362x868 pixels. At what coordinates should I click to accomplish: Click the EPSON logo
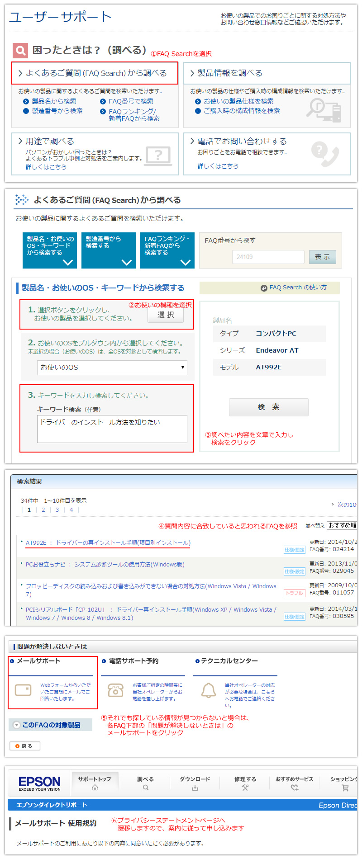pos(39,783)
